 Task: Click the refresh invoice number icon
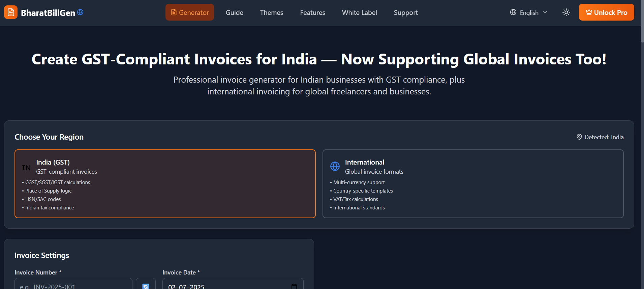(x=146, y=286)
